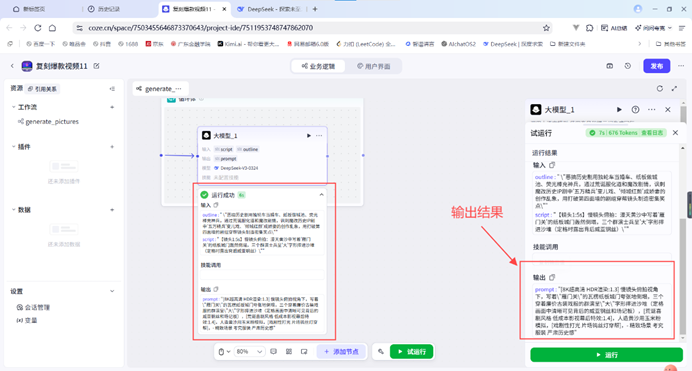
Task: Add a plugin with plus icon
Action: point(112,146)
